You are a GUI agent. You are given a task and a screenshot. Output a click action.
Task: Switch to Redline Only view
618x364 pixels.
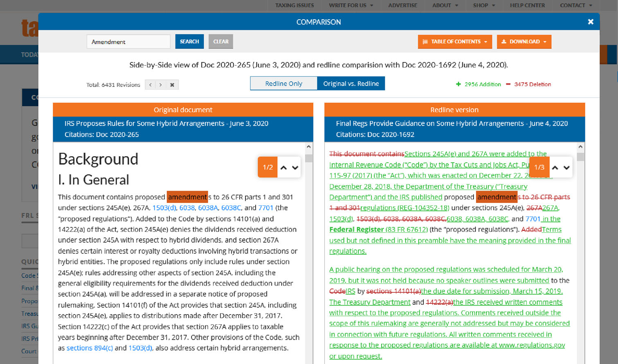(x=283, y=83)
